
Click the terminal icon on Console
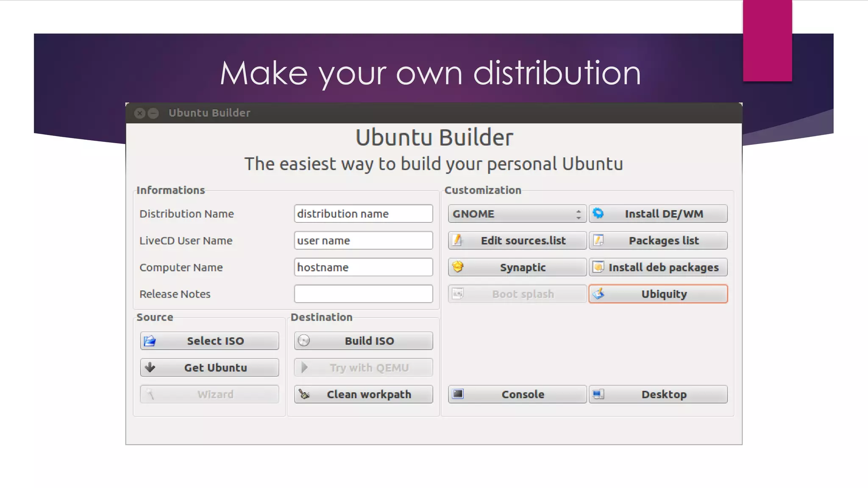click(458, 394)
